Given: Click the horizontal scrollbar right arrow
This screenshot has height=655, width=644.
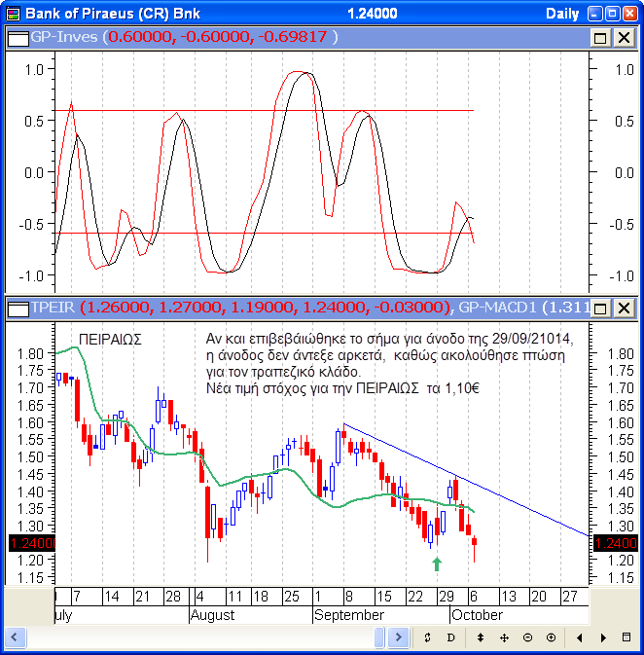Looking at the screenshot, I should [397, 637].
